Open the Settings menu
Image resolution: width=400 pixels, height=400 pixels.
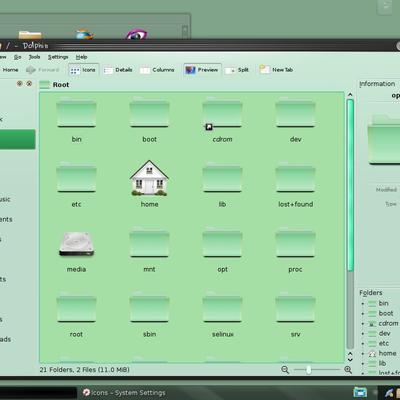tap(58, 57)
